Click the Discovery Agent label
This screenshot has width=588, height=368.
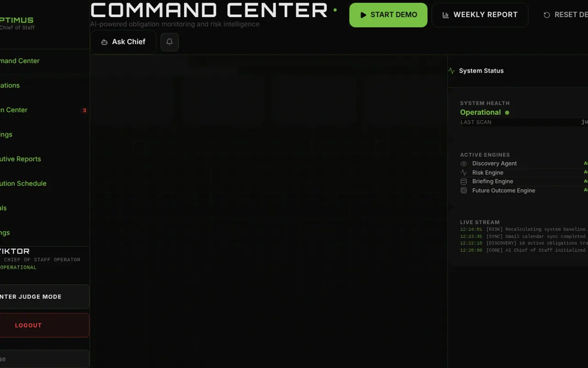[494, 163]
